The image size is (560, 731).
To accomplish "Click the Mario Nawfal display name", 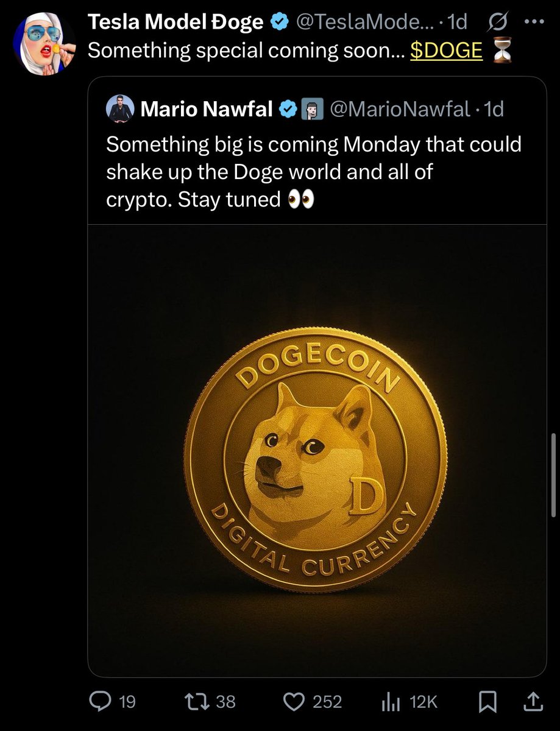I will (x=207, y=110).
